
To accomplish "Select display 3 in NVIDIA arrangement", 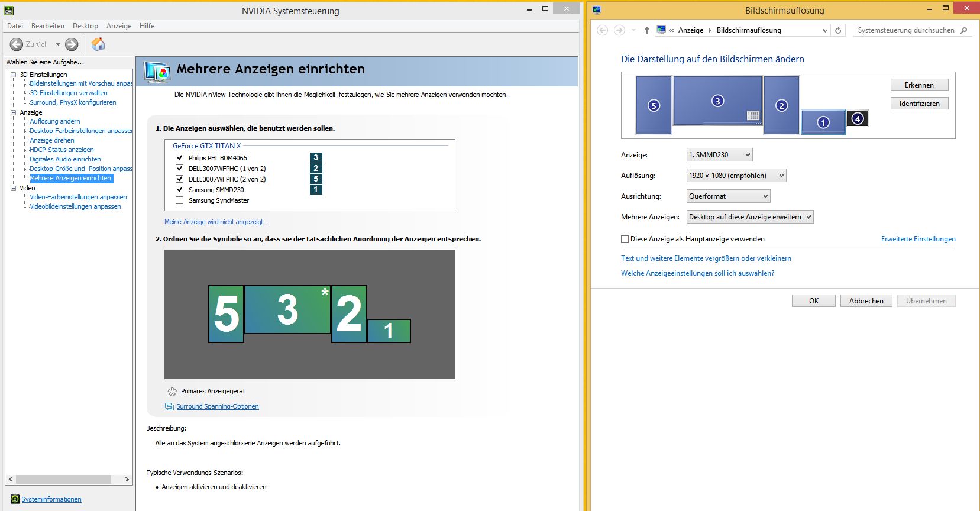I will 287,309.
